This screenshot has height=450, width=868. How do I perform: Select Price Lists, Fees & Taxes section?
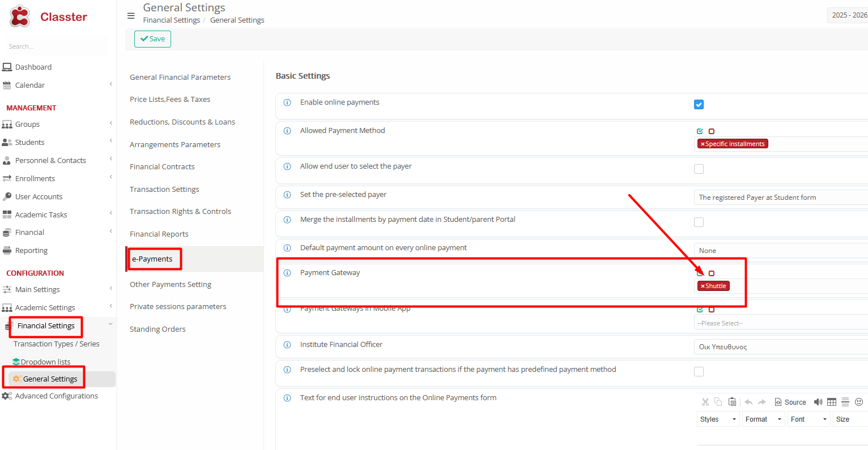[170, 99]
